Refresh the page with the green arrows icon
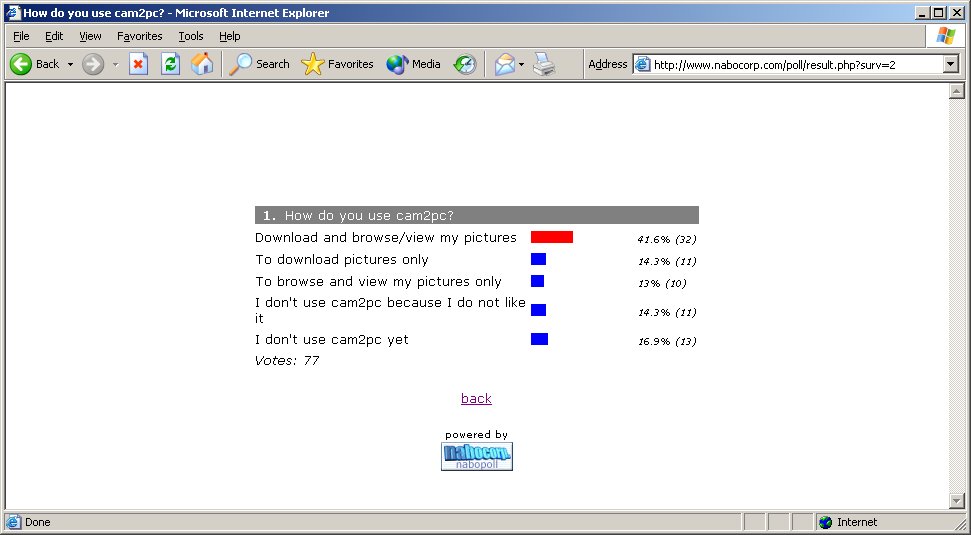Viewport: 971px width, 535px height. tap(170, 64)
